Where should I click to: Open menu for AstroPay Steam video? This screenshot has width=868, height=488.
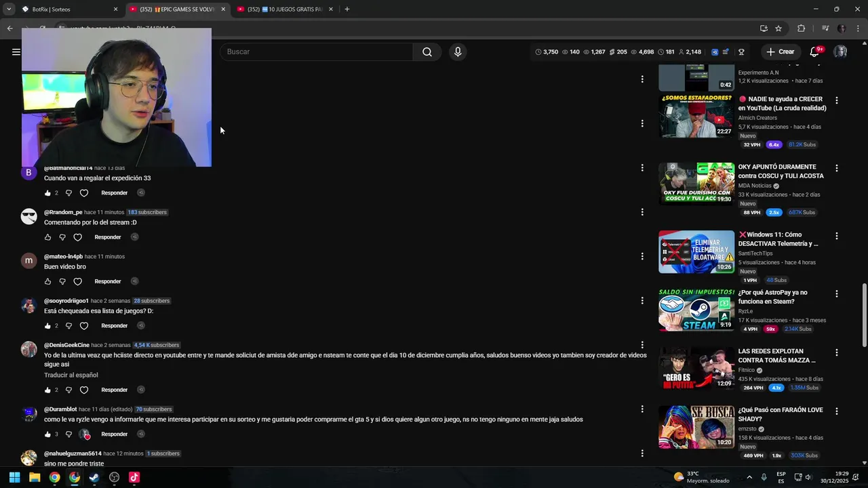[836, 294]
